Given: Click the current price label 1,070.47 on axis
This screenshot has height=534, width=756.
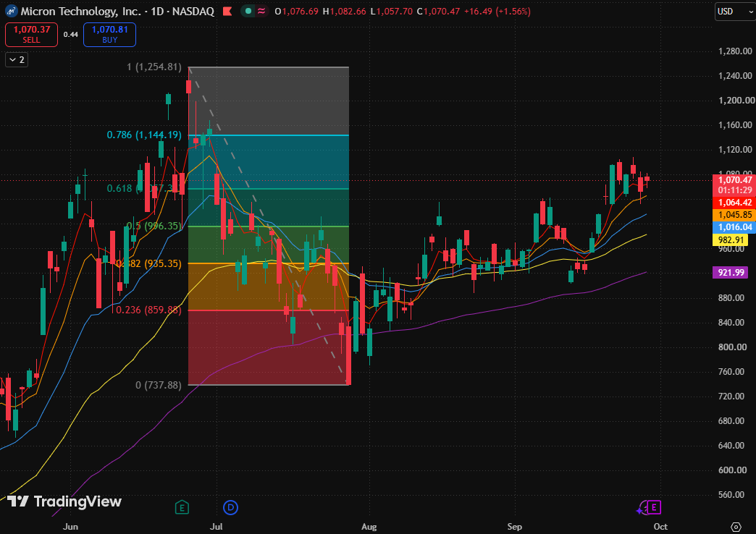Looking at the screenshot, I should coord(734,180).
